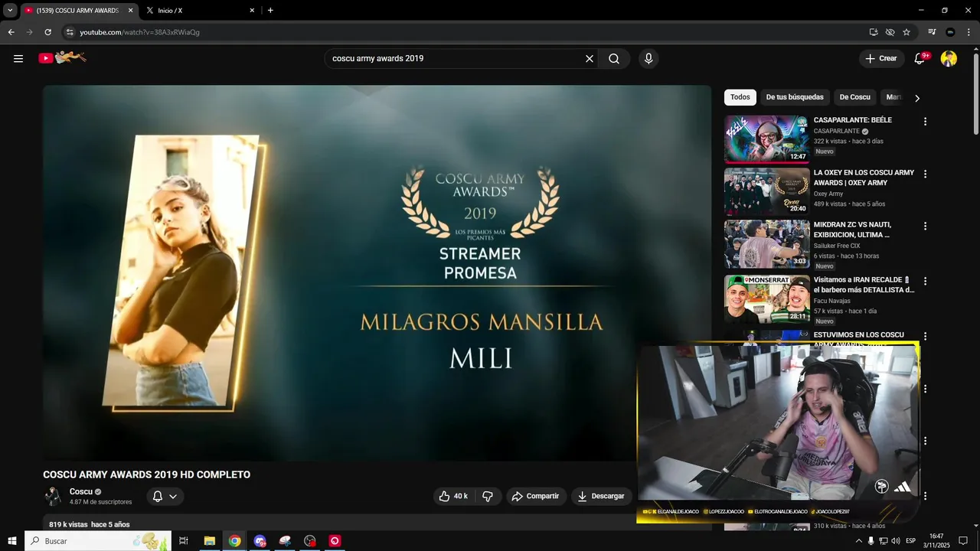This screenshot has width=980, height=551.
Task: Open options for MIKDRAN ZC VS NAUTI video
Action: pos(925,226)
